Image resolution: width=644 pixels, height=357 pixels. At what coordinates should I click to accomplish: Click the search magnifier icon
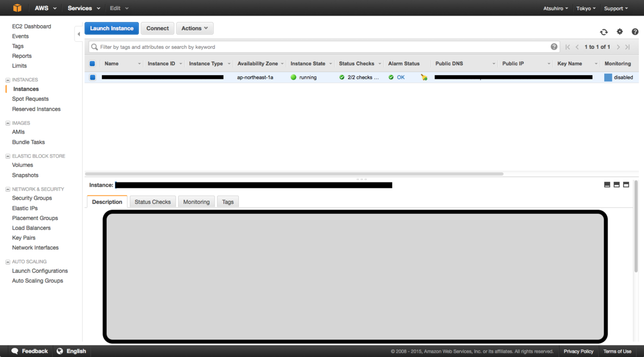[x=94, y=47]
